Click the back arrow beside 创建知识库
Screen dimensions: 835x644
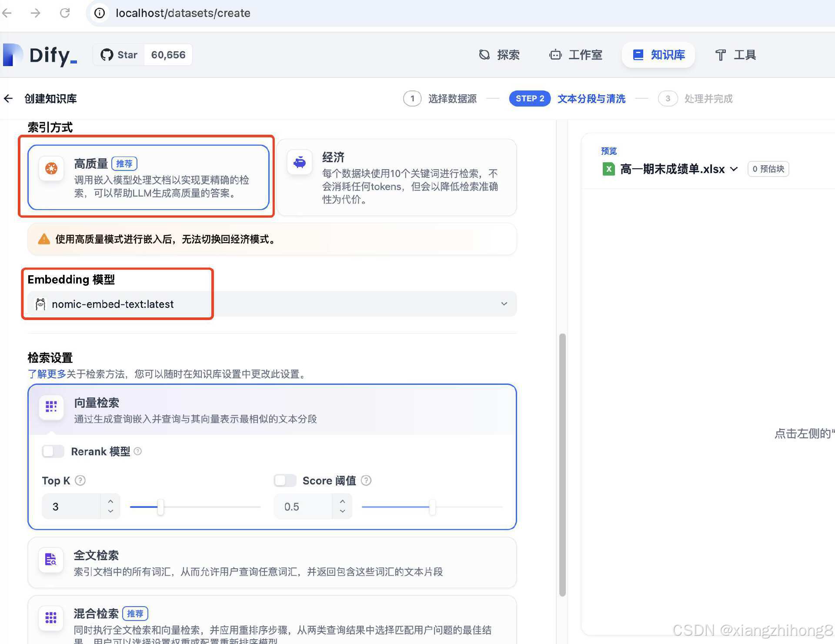pos(8,98)
